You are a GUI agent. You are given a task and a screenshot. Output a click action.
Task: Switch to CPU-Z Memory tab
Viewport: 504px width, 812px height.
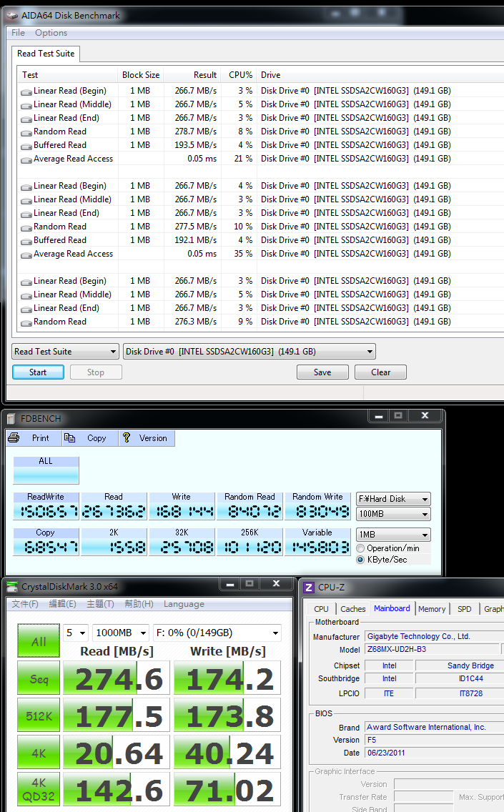432,609
